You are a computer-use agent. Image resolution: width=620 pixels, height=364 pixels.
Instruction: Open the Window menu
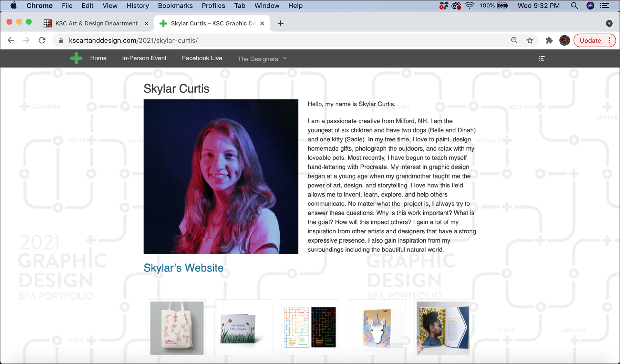click(267, 5)
